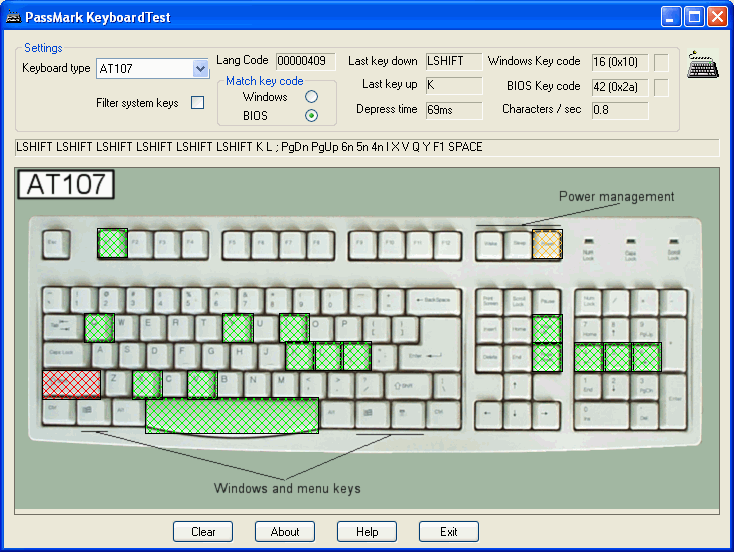This screenshot has width=734, height=552.
Task: Click the Exit button
Action: coord(449,532)
